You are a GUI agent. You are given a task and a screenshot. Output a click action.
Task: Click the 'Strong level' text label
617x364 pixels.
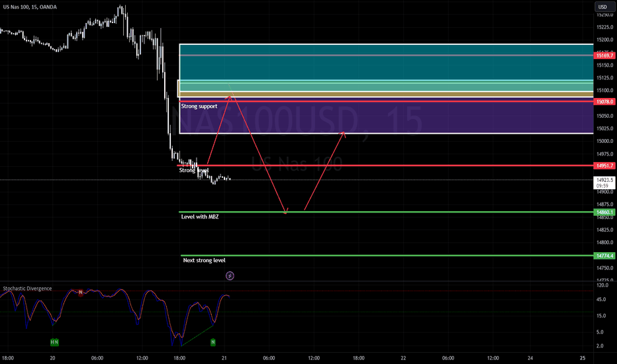click(193, 170)
